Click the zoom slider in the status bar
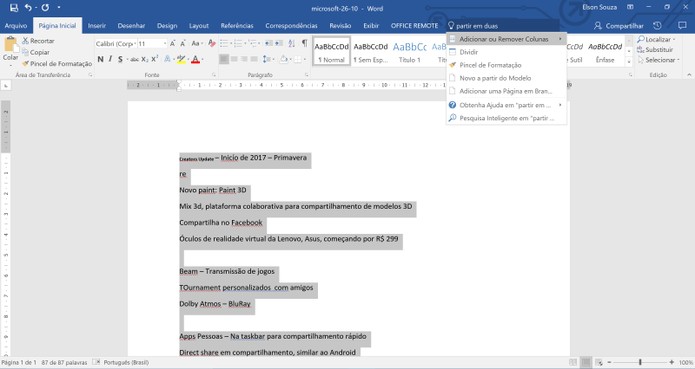695x369 pixels. 640,362
